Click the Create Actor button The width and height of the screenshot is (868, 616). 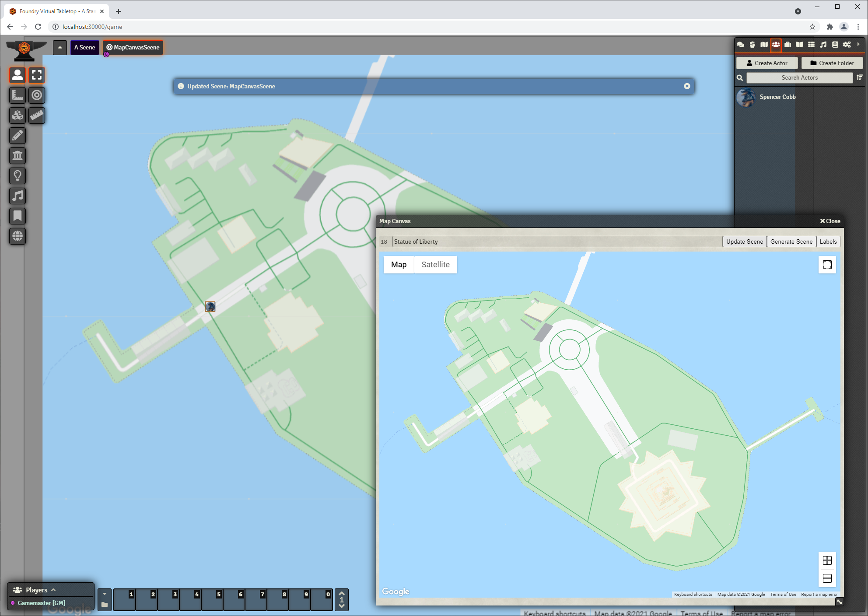click(x=766, y=63)
